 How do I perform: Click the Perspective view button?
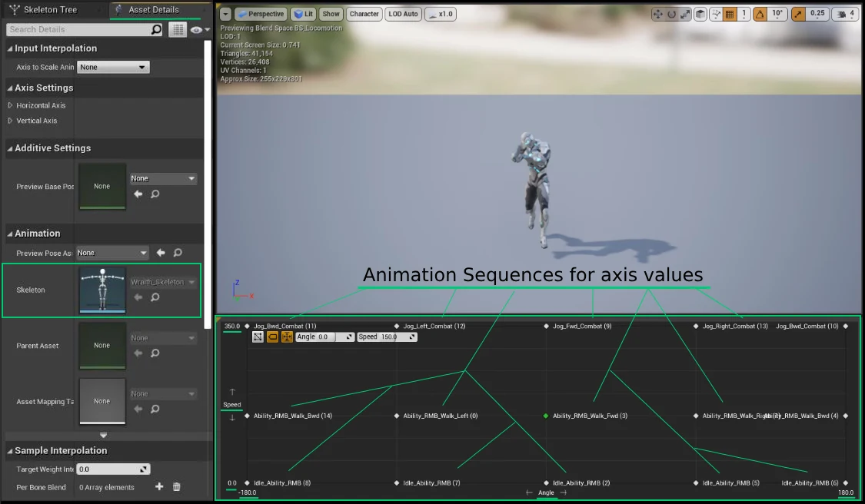pos(260,14)
